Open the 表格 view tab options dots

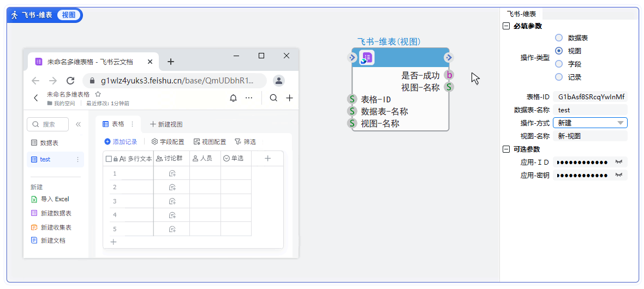(132, 124)
